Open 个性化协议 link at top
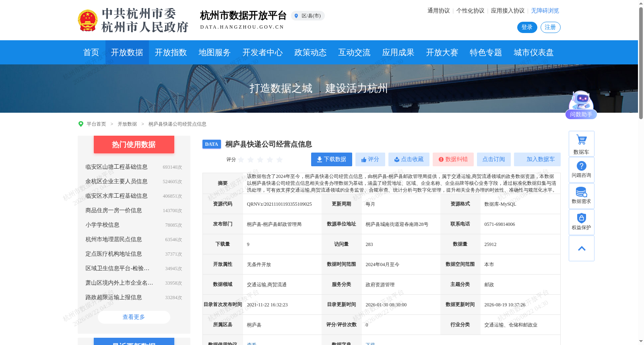Image resolution: width=644 pixels, height=345 pixels. [x=470, y=10]
